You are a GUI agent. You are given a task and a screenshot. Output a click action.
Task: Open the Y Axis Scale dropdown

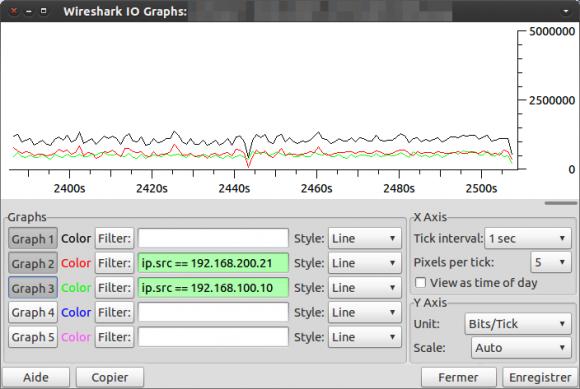(x=521, y=348)
